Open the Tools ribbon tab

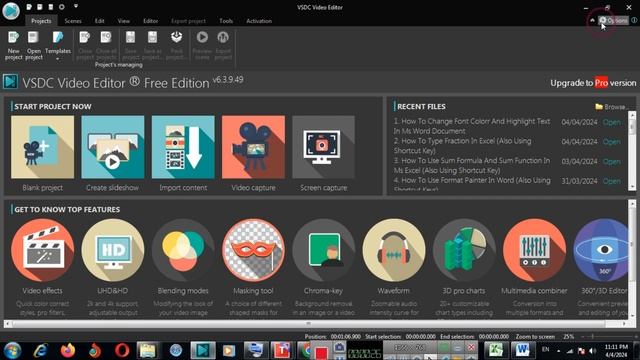(226, 21)
